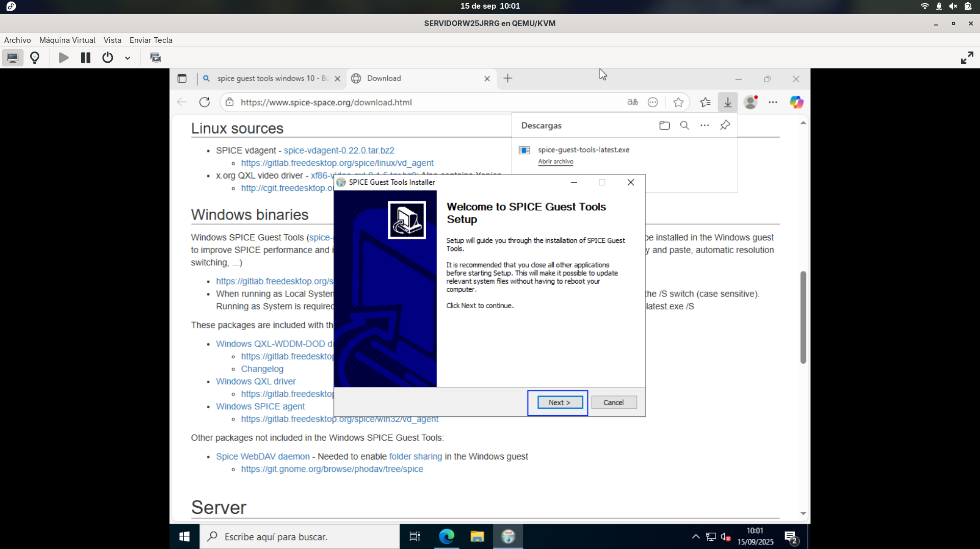This screenshot has height=549, width=980.
Task: Open the Enviar Tecla menu
Action: (151, 40)
